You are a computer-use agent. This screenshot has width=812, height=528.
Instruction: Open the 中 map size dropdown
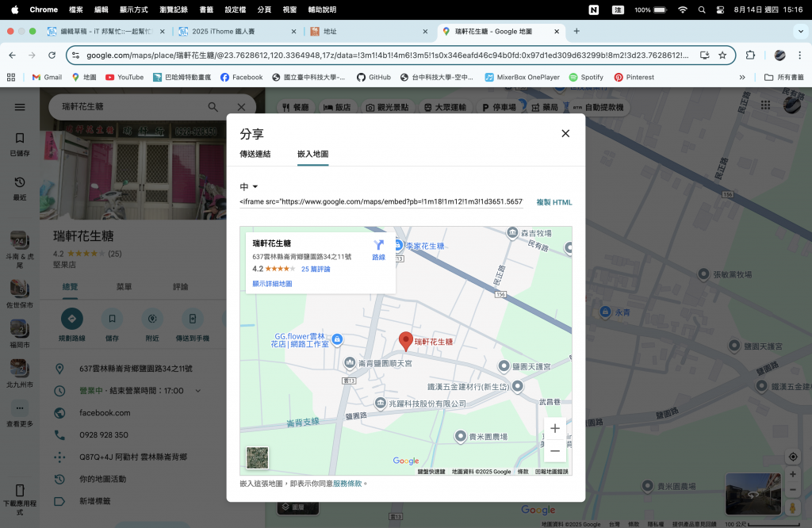248,187
